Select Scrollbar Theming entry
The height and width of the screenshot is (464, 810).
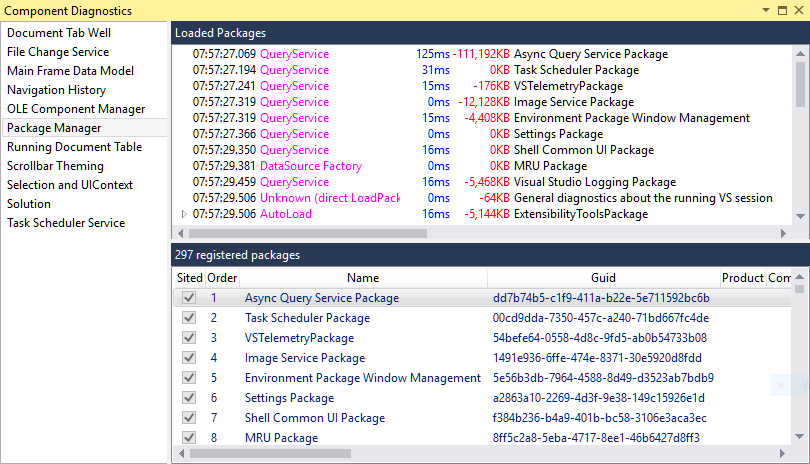pyautogui.click(x=55, y=166)
